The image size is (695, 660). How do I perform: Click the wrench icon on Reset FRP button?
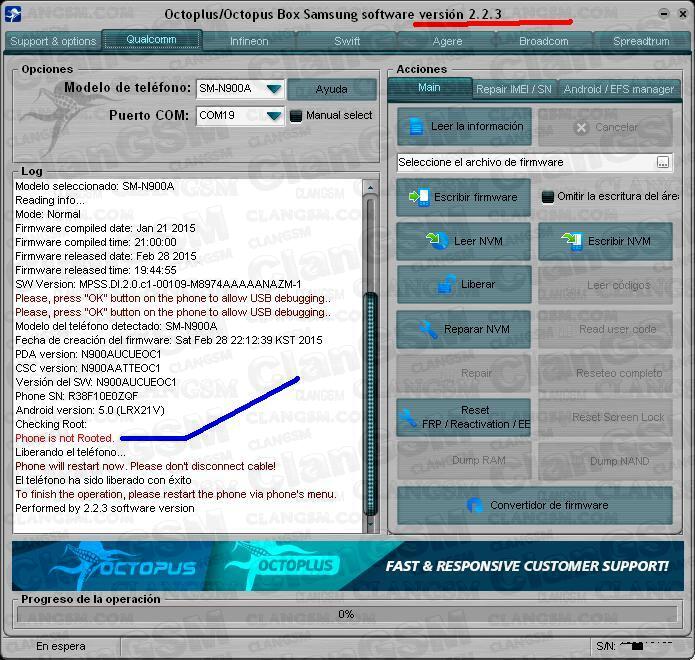408,417
